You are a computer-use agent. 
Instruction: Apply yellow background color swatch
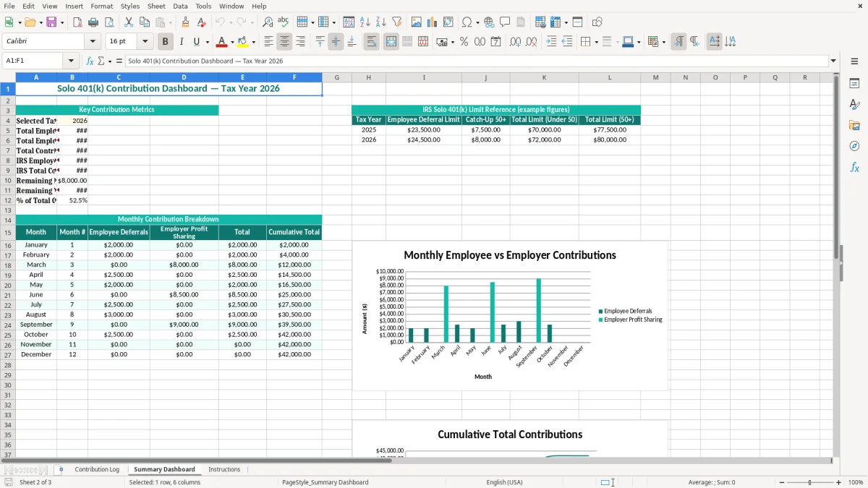point(243,42)
